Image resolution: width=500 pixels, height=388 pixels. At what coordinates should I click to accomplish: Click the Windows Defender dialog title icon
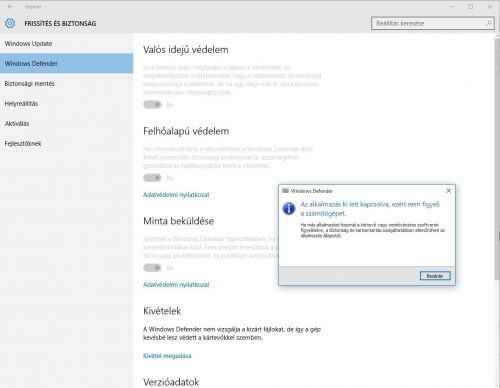[285, 191]
